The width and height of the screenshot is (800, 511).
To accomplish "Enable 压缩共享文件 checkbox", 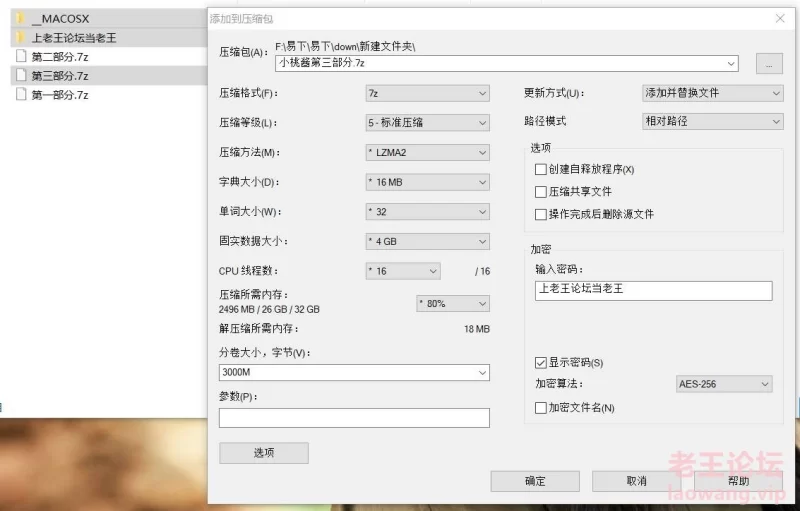I will (541, 192).
